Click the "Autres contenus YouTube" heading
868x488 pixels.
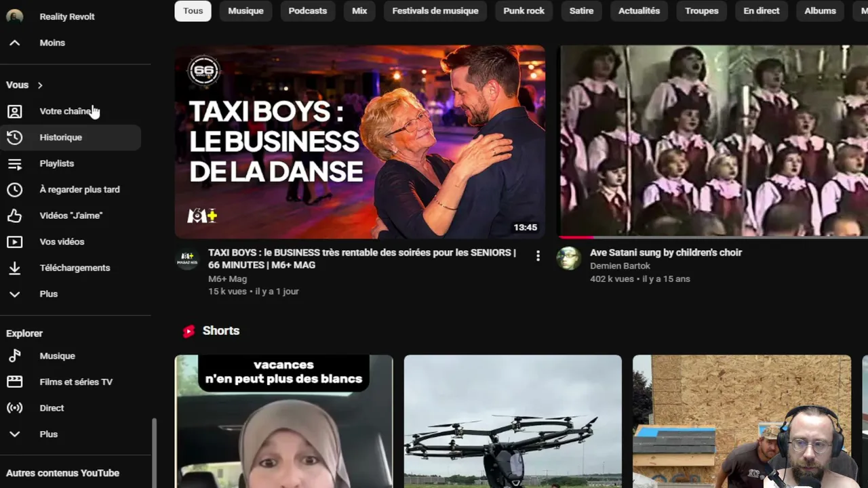62,473
